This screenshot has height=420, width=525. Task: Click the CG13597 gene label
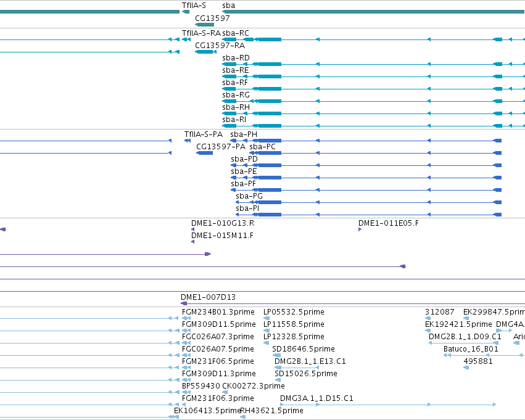coord(212,18)
